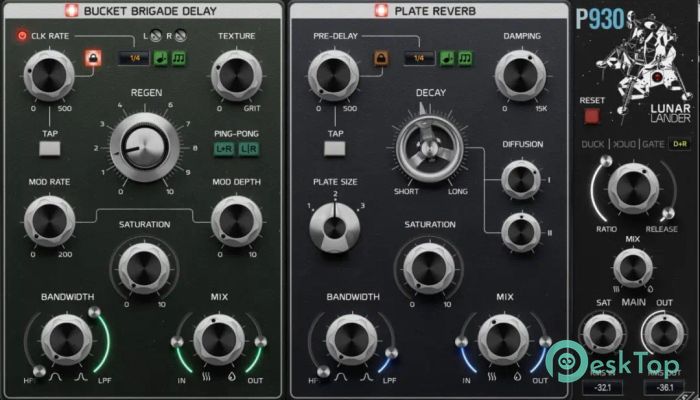700x400 pixels.
Task: Click delay LPF slider handle
Action: pos(94,312)
